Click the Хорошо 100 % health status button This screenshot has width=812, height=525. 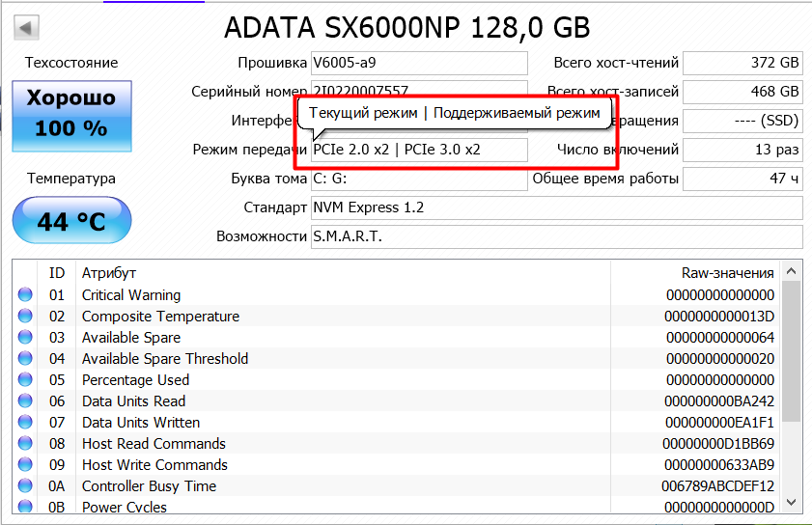[70, 114]
